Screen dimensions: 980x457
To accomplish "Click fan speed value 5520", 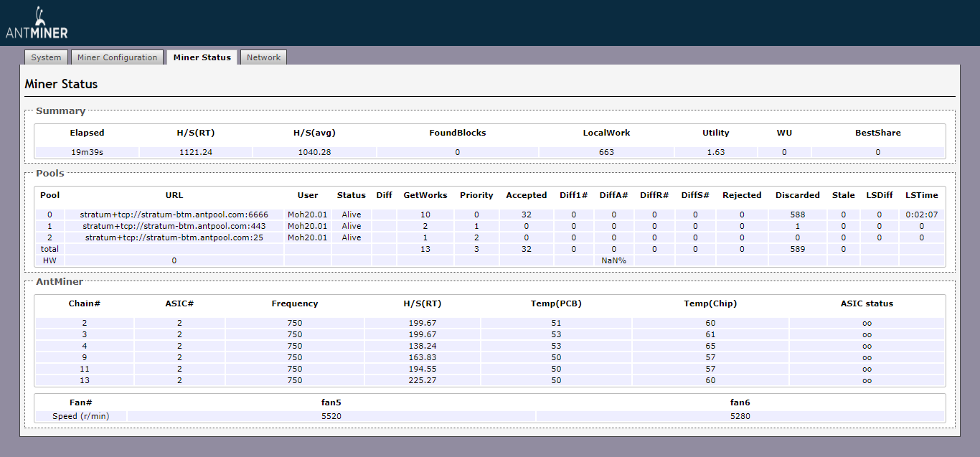I will (x=331, y=416).
